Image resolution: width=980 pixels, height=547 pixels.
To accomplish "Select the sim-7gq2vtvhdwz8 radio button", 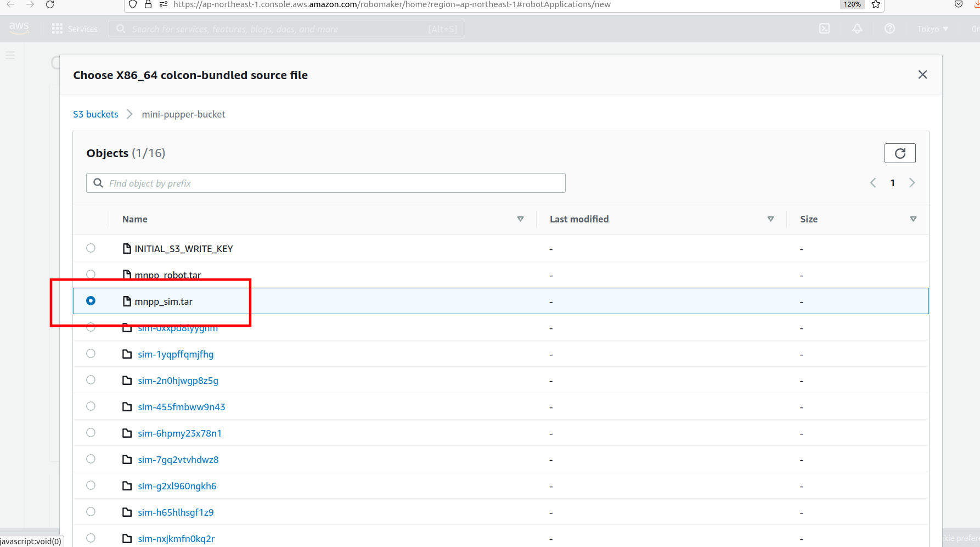I will [91, 459].
